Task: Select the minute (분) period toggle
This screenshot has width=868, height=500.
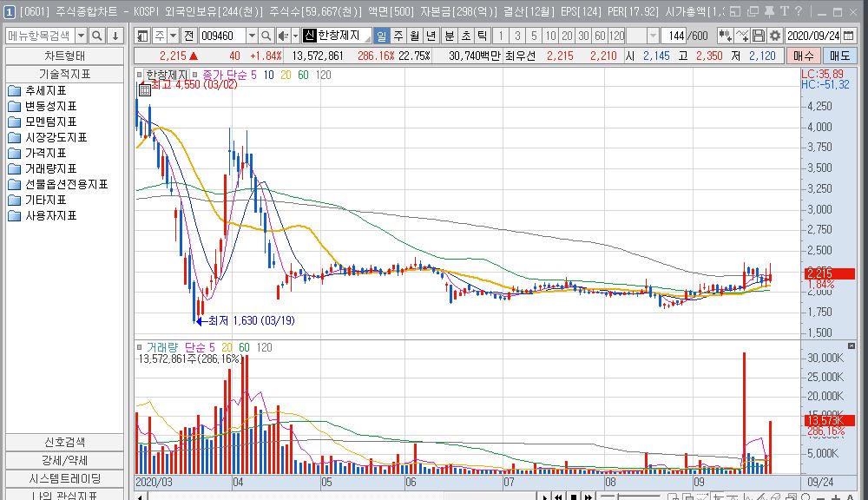Action: pyautogui.click(x=450, y=36)
